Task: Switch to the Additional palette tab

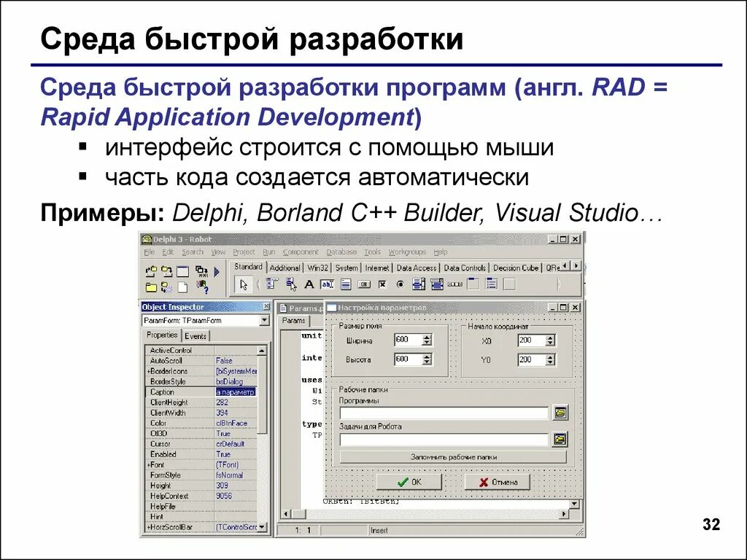Action: point(285,268)
